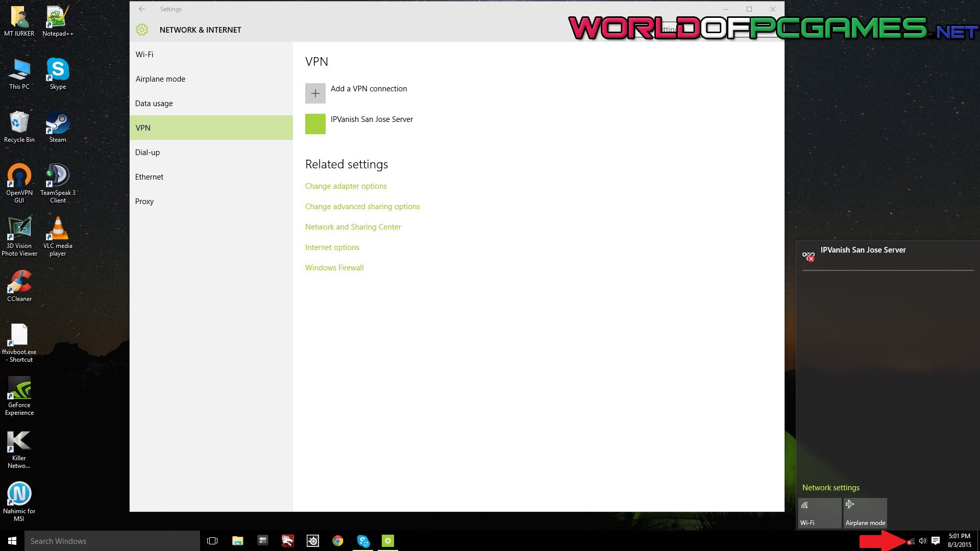980x551 pixels.
Task: Close the Settings window
Action: coord(773,9)
